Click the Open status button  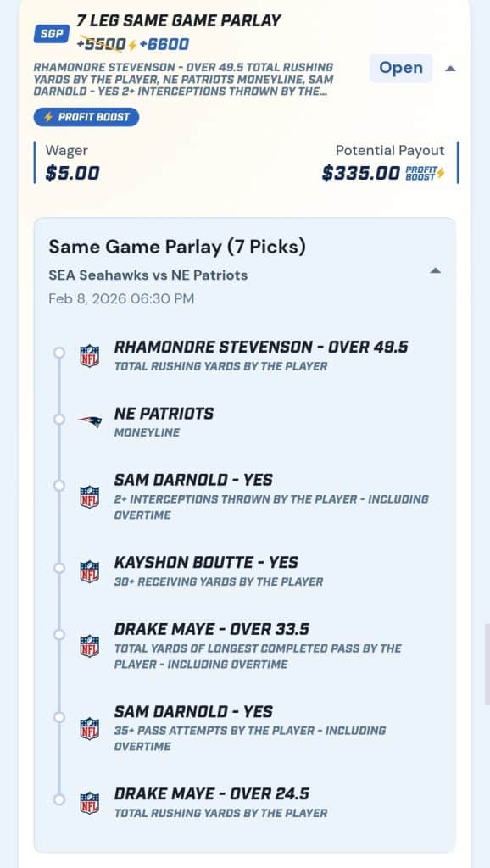(x=401, y=68)
